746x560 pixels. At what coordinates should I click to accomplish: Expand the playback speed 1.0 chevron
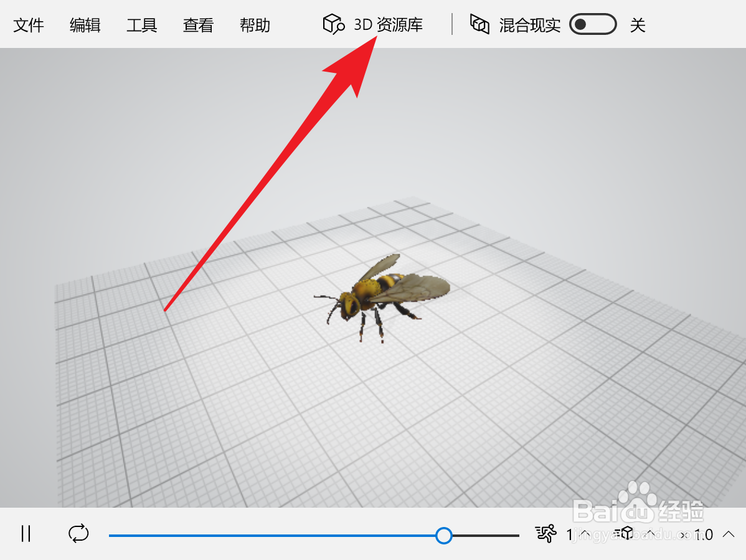point(729,534)
